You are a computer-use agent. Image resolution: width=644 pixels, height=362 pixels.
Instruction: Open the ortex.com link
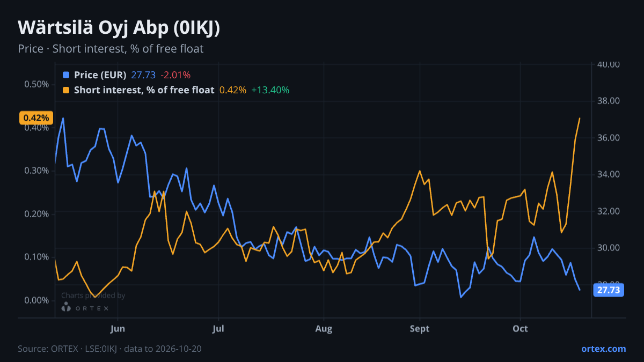click(x=604, y=349)
